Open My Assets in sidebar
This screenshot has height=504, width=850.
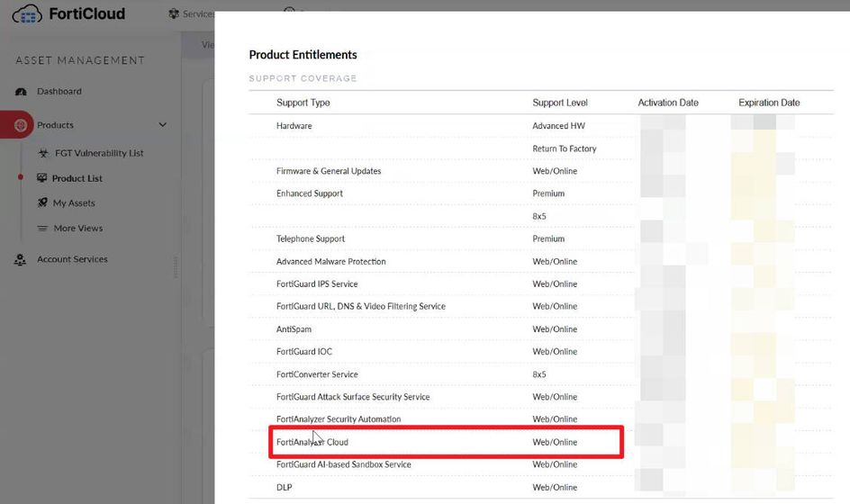[74, 203]
